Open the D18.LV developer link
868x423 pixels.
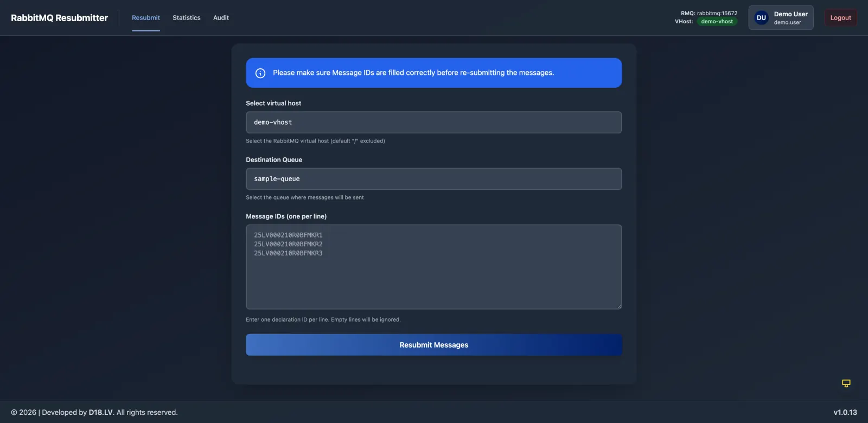(x=101, y=413)
